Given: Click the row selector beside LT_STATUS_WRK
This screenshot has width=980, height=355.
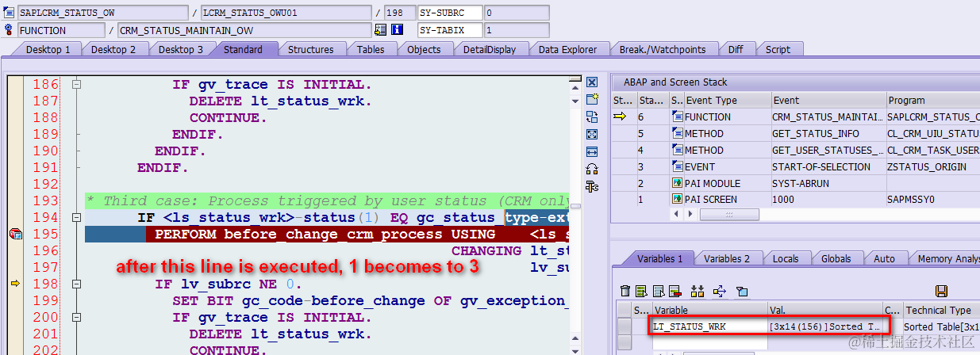Looking at the screenshot, I should (x=625, y=326).
